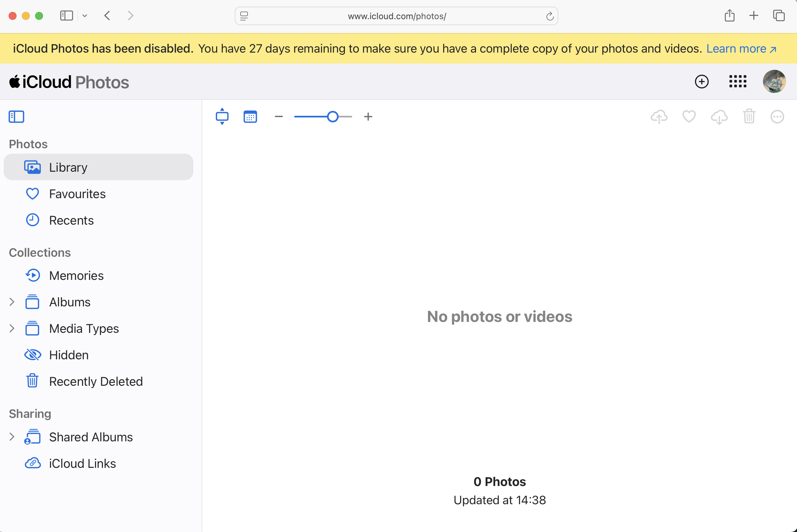Click the thumbnail zoom slider handle
The width and height of the screenshot is (797, 532).
coord(333,117)
